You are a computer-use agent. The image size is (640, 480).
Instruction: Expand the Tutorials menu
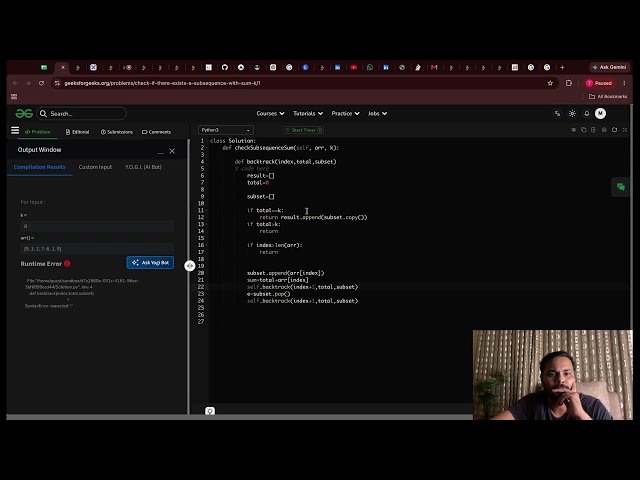308,113
